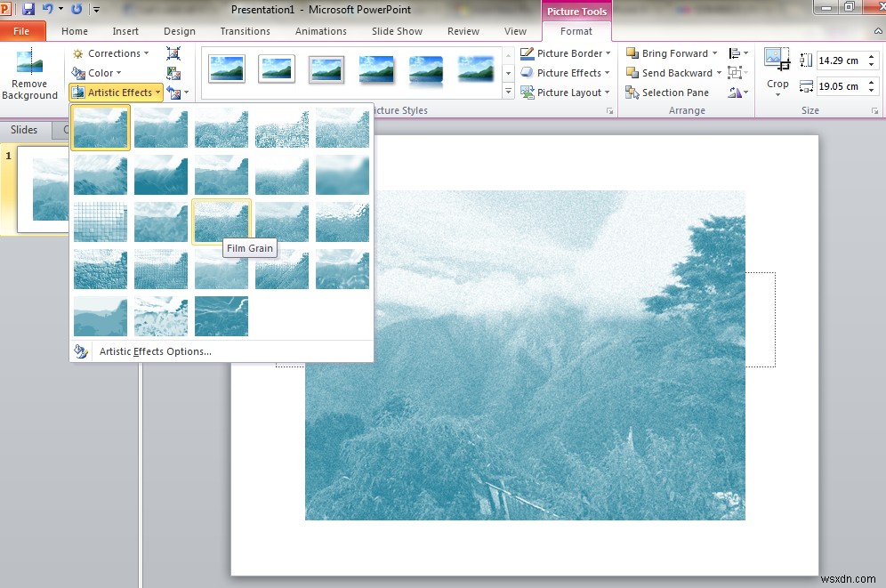Increase shape height using the stepper

pyautogui.click(x=870, y=54)
